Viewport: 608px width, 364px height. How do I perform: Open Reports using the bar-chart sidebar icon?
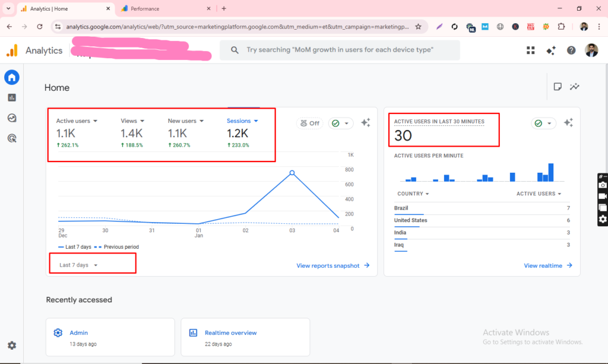(x=11, y=97)
